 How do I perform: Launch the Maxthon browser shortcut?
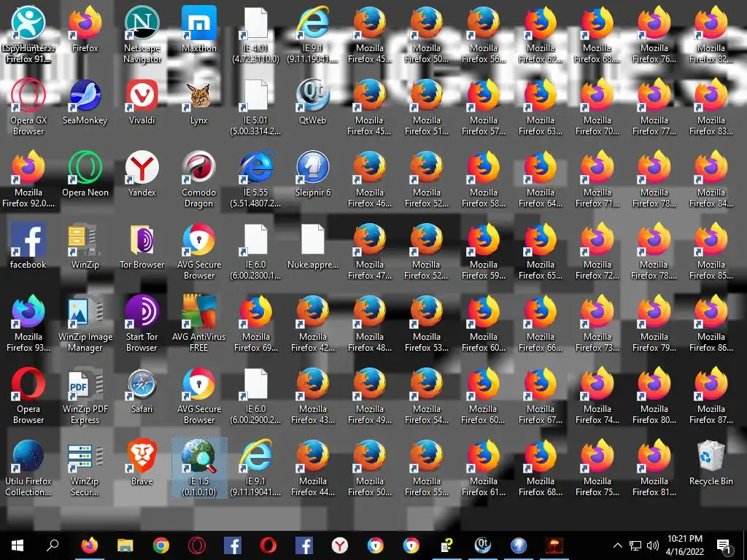pos(198,29)
